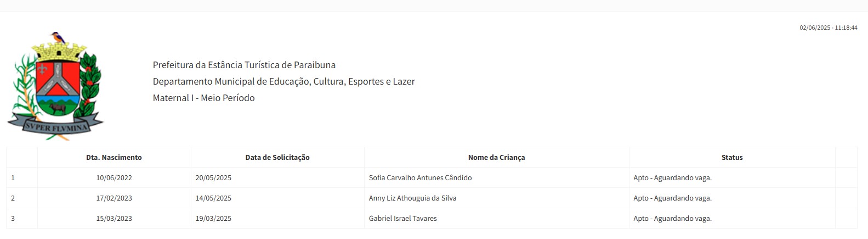Click birth date 10/06/2022

[x=114, y=177]
